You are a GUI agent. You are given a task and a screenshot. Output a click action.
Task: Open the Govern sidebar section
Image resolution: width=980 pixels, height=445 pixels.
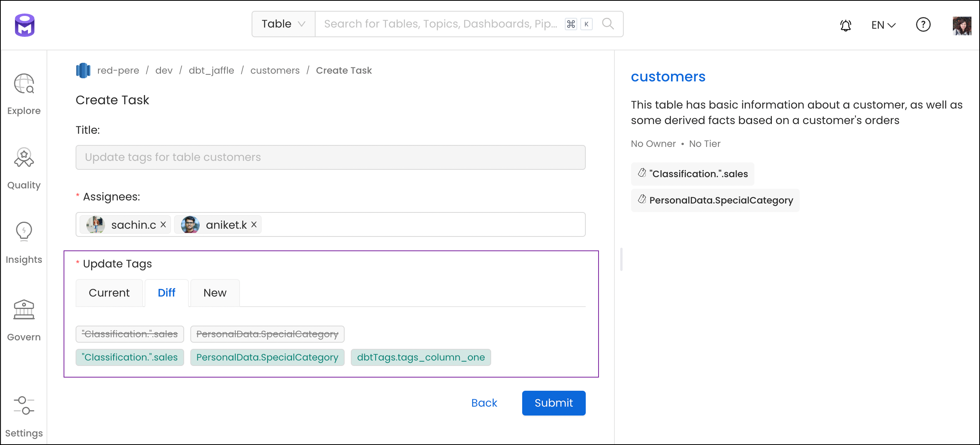pyautogui.click(x=24, y=321)
